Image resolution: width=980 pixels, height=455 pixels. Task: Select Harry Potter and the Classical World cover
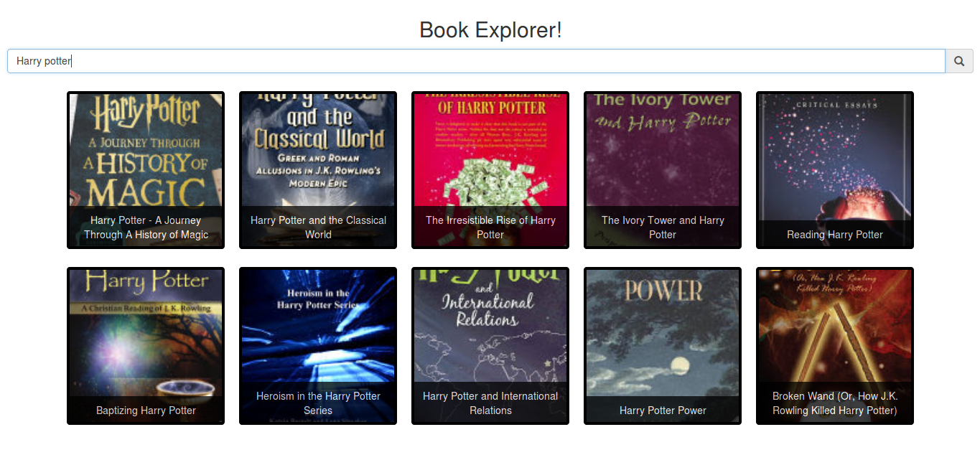318,170
